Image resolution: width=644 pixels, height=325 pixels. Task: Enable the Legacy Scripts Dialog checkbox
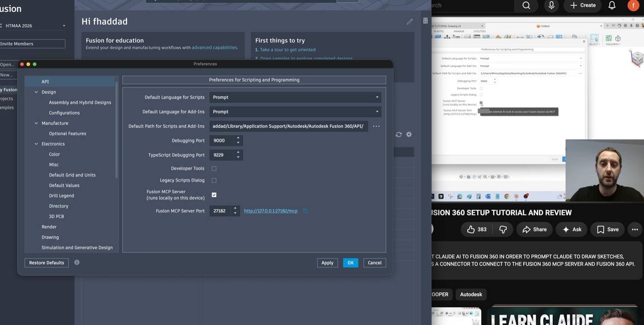[x=214, y=181]
